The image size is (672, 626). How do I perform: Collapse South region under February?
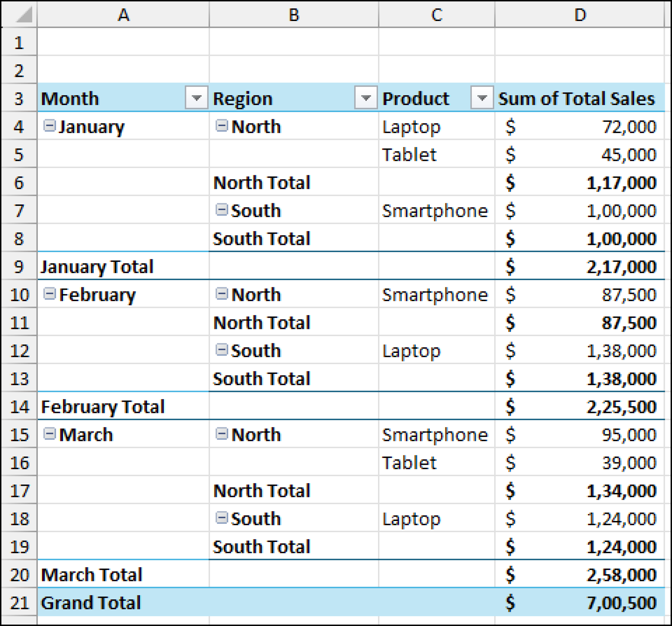point(221,350)
